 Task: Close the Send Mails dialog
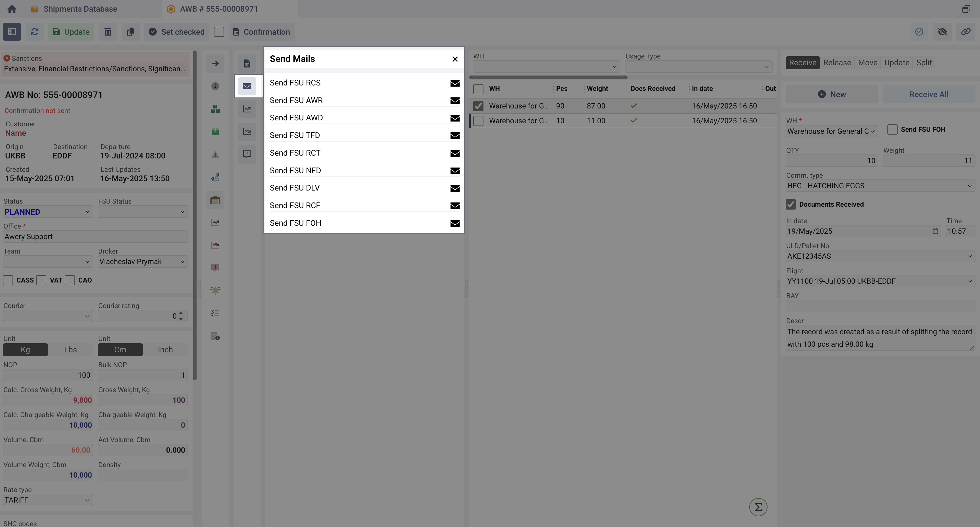454,59
